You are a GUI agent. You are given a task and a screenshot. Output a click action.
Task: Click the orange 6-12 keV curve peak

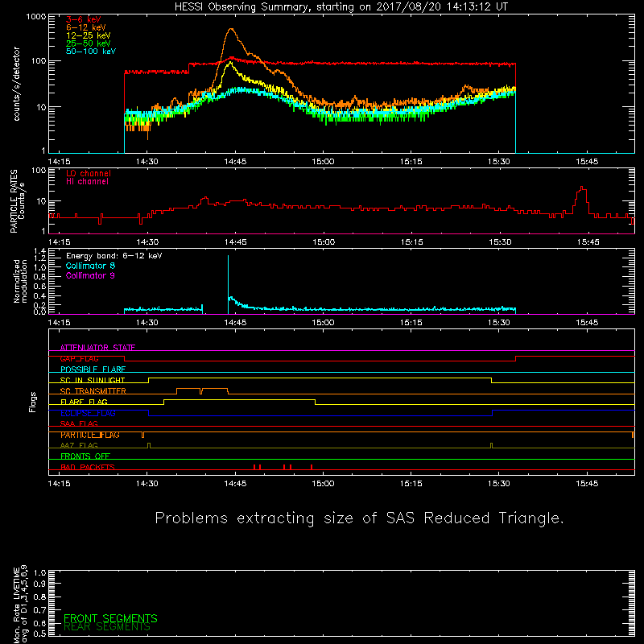231,30
